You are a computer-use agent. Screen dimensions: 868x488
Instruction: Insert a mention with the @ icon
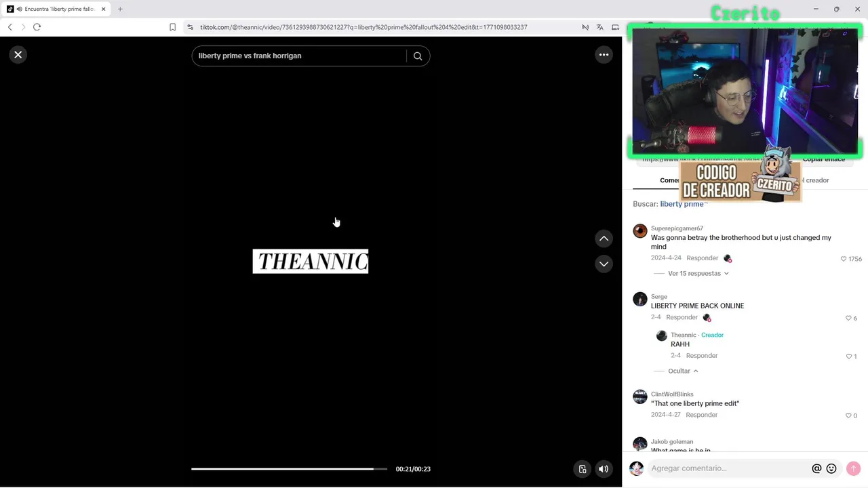(816, 468)
